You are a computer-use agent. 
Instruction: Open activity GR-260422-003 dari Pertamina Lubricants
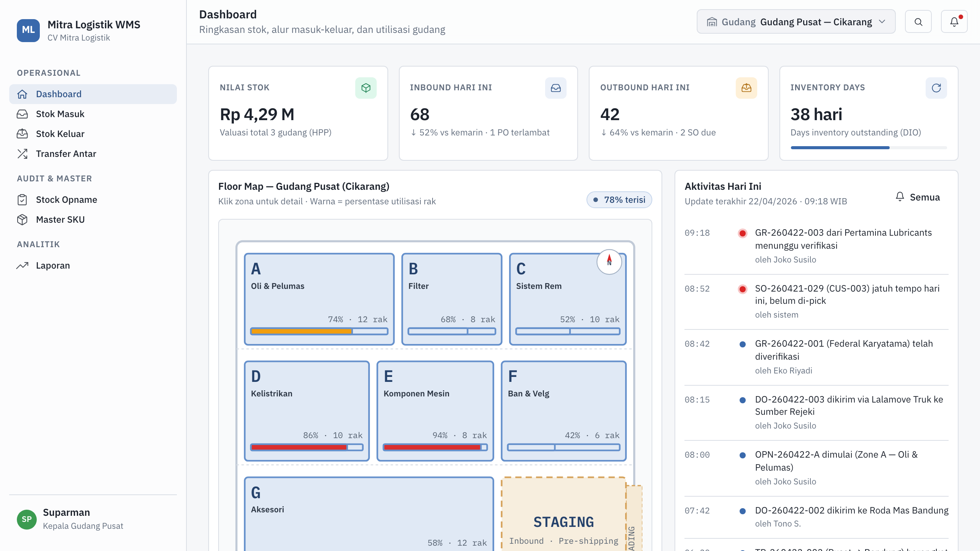[817, 246]
